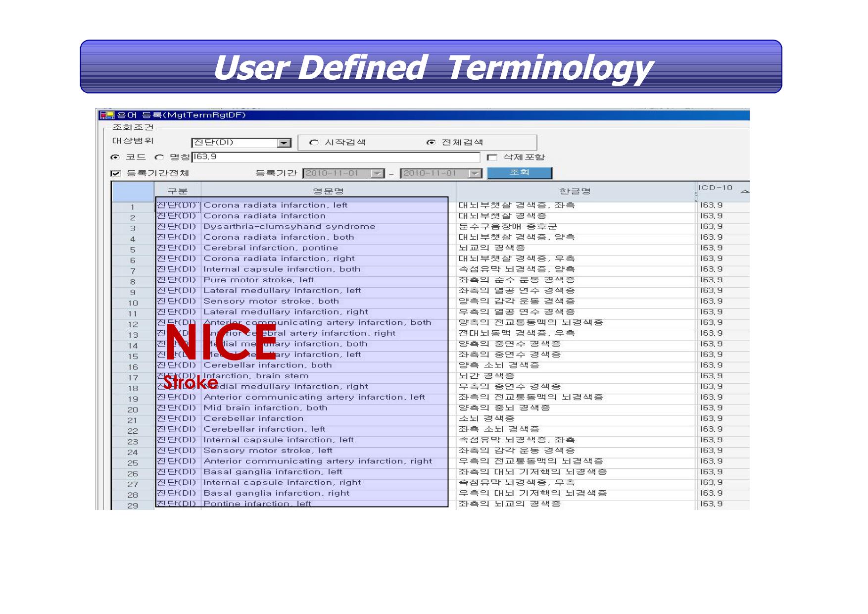This screenshot has width=868, height=614.
Task: Select 뇌교의 경색증 Korean name cell
Action: click(x=576, y=248)
